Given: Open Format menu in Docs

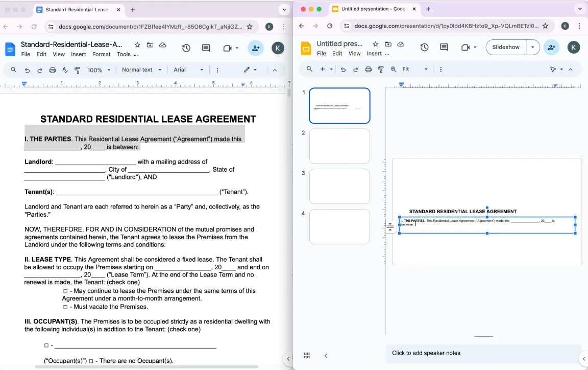Looking at the screenshot, I should click(x=101, y=54).
